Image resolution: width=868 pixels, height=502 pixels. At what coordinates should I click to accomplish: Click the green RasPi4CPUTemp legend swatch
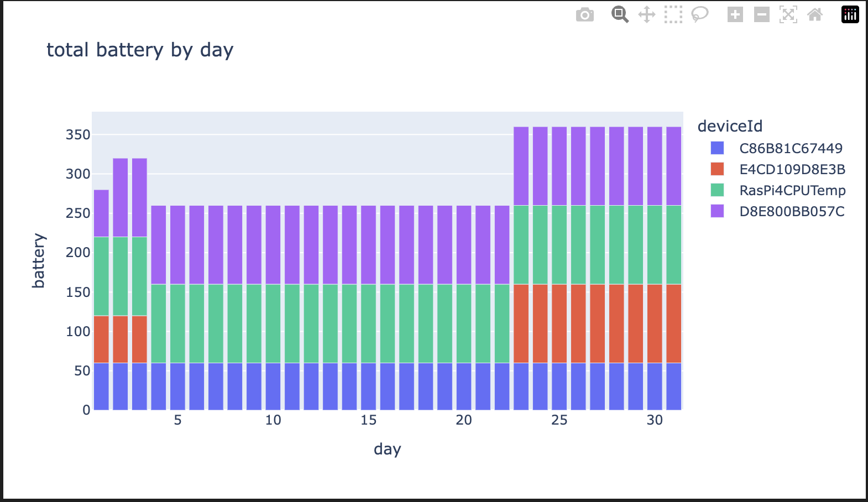[717, 190]
